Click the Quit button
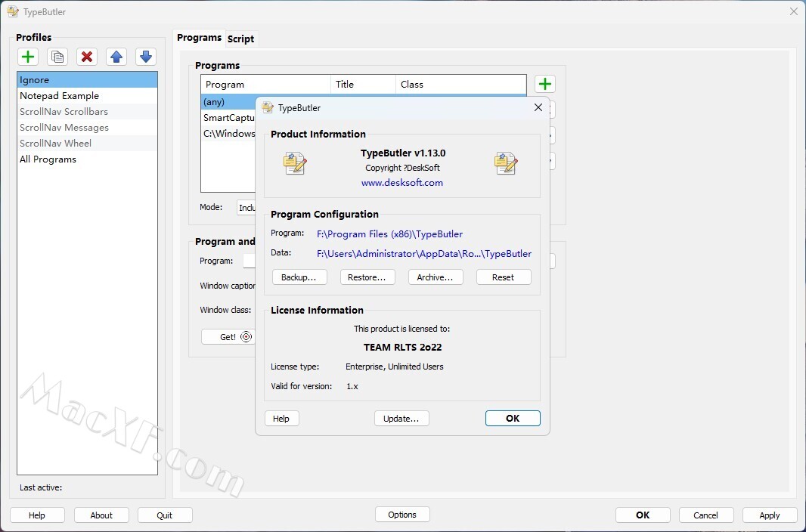The image size is (806, 532). point(165,515)
